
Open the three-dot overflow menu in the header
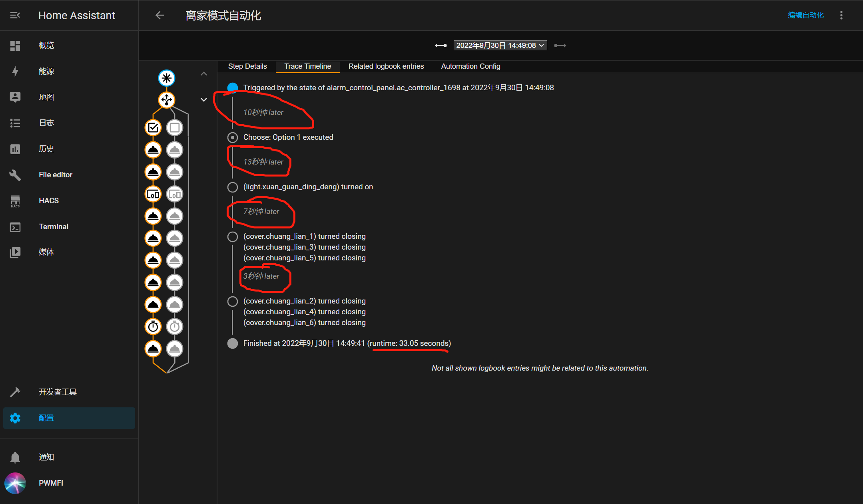841,15
